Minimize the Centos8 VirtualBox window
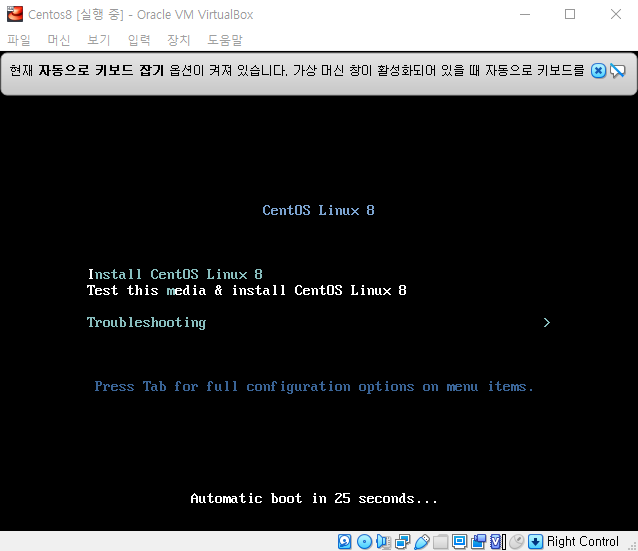The image size is (638, 551). [525, 14]
